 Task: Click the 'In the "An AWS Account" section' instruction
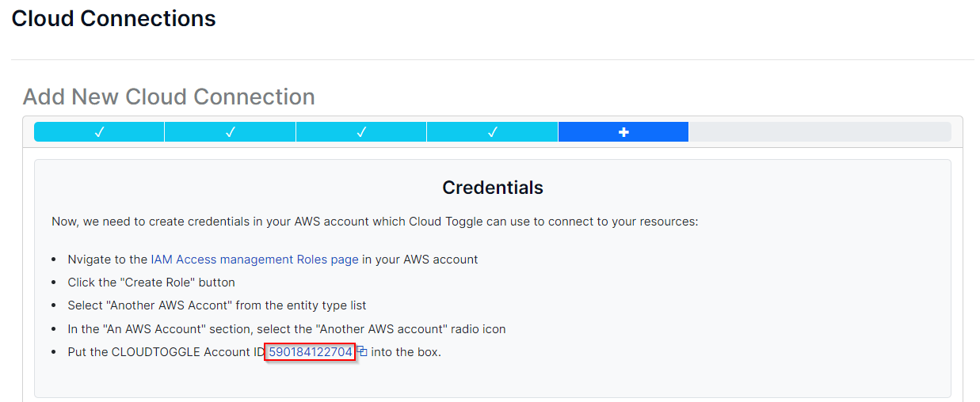pyautogui.click(x=286, y=328)
